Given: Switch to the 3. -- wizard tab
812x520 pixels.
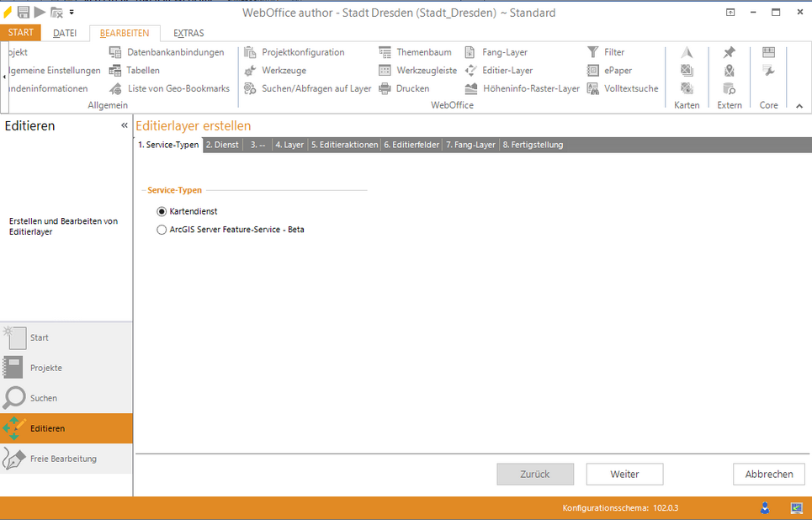Looking at the screenshot, I should (x=257, y=145).
